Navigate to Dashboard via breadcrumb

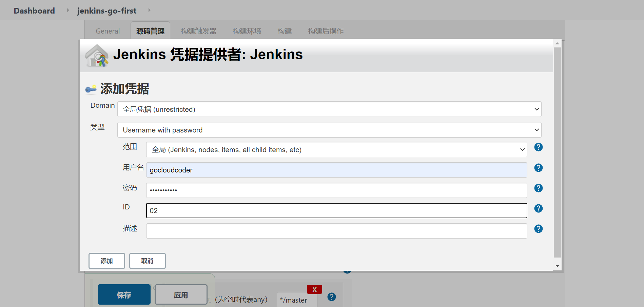click(x=34, y=11)
